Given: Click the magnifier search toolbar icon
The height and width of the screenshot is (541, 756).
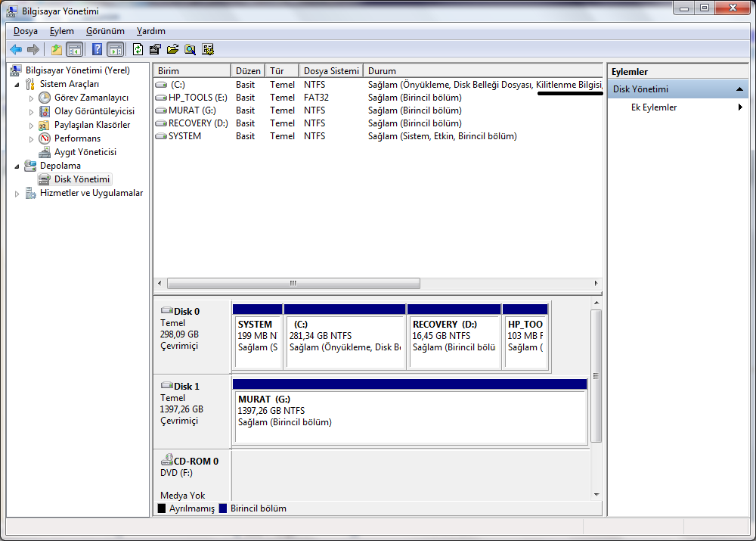Looking at the screenshot, I should pyautogui.click(x=191, y=49).
